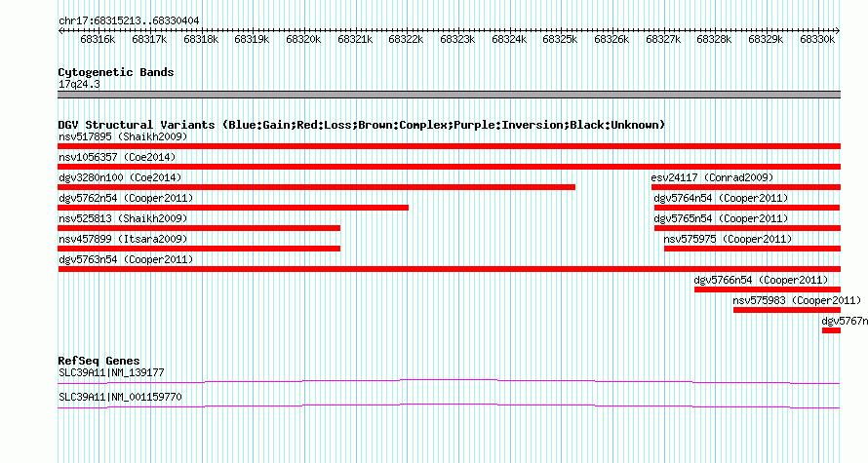Click the 68320k ruler tick label

point(303,39)
